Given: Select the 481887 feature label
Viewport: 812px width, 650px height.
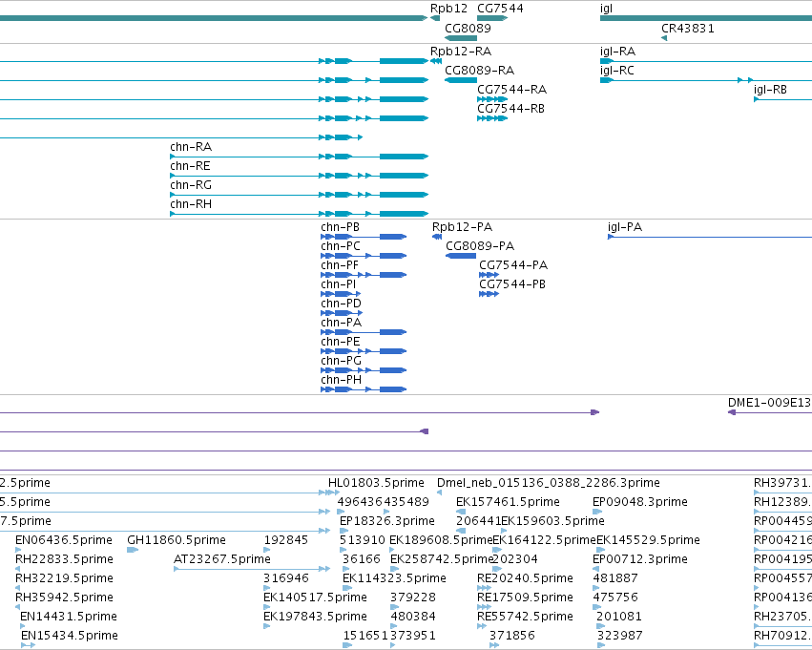Looking at the screenshot, I should (x=615, y=578).
